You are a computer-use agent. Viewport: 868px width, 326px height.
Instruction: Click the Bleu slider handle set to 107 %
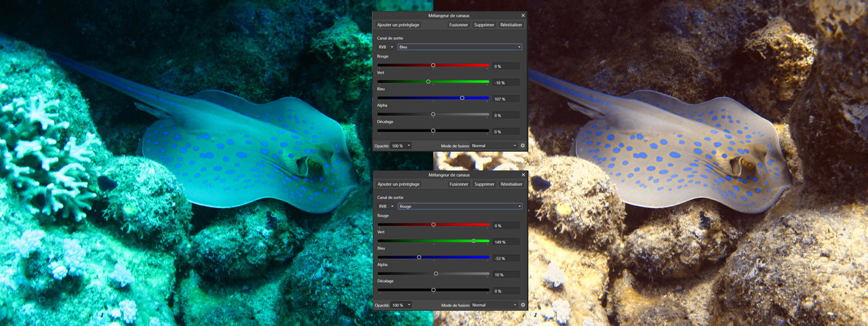pos(462,98)
